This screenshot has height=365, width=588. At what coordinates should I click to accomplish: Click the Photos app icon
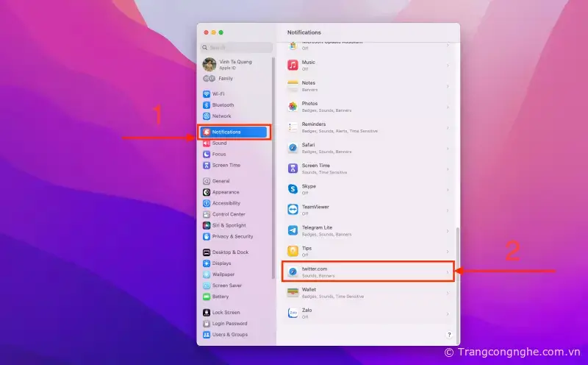point(293,107)
